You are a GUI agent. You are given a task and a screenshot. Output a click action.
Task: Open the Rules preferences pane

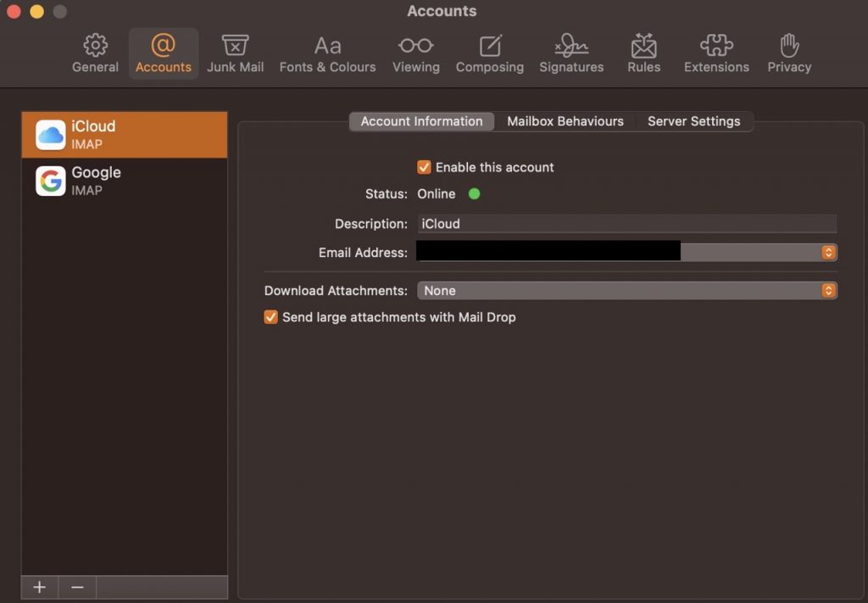coord(644,53)
